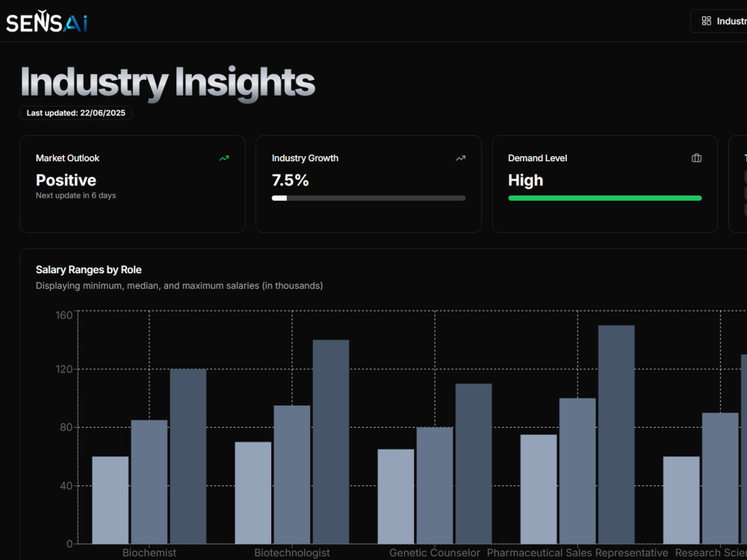Select the Industry Insights heading

pyautogui.click(x=167, y=83)
